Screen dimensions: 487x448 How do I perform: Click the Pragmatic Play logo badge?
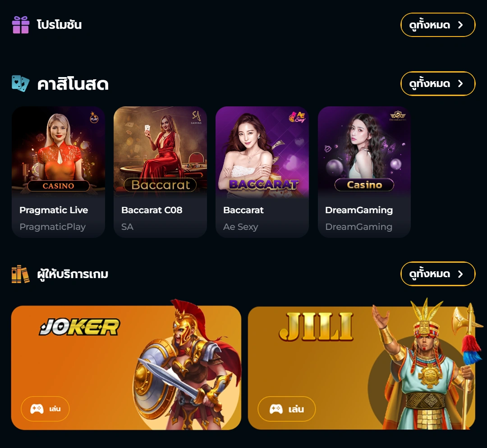click(x=94, y=118)
